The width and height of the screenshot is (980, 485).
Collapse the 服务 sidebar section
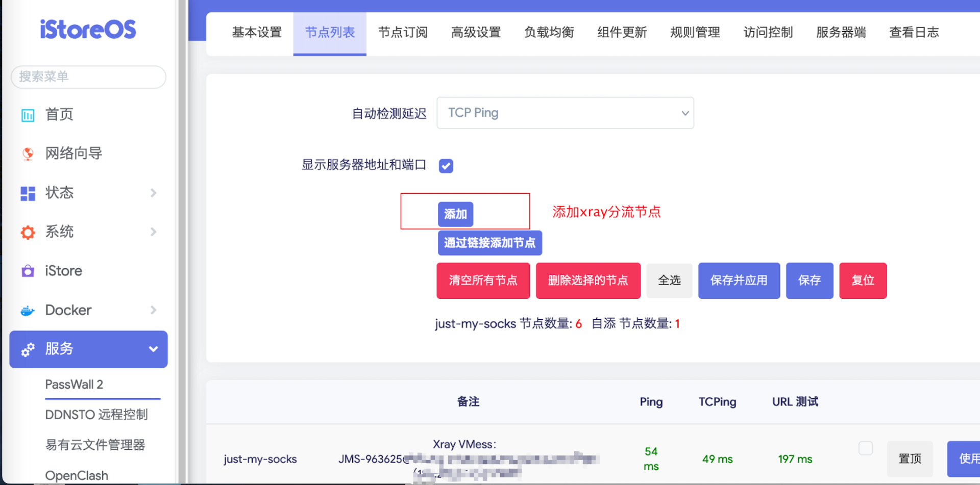[x=153, y=349]
